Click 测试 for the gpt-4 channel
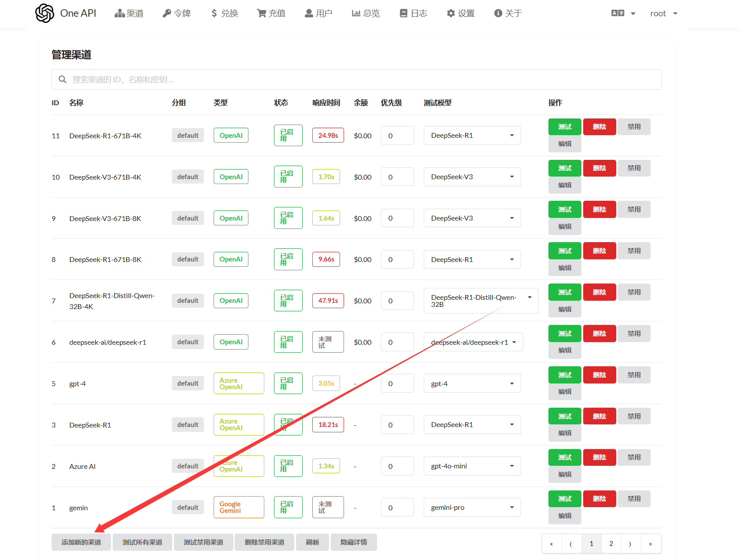Viewport: 740px width, 560px height. [x=565, y=375]
